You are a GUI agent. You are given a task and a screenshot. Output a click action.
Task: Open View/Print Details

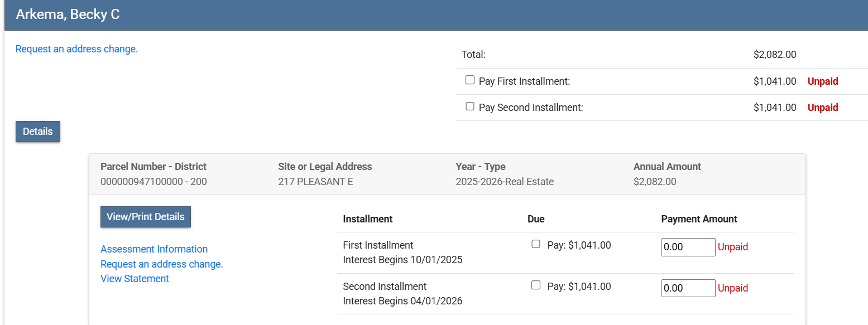[x=145, y=217]
